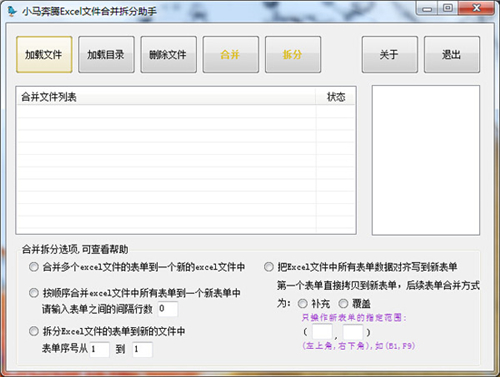Viewport: 500px width, 377px height.
Task: Focus the 间隔行数 input field
Action: 168,309
